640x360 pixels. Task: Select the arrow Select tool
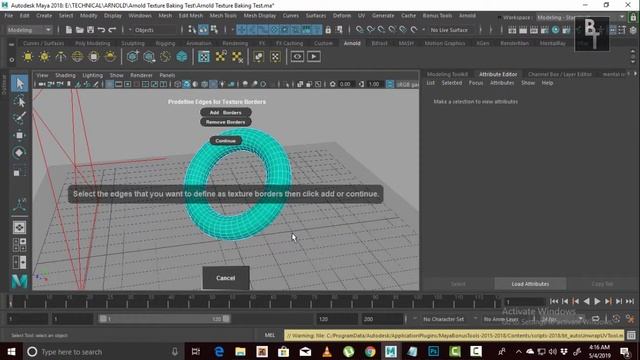coord(19,84)
